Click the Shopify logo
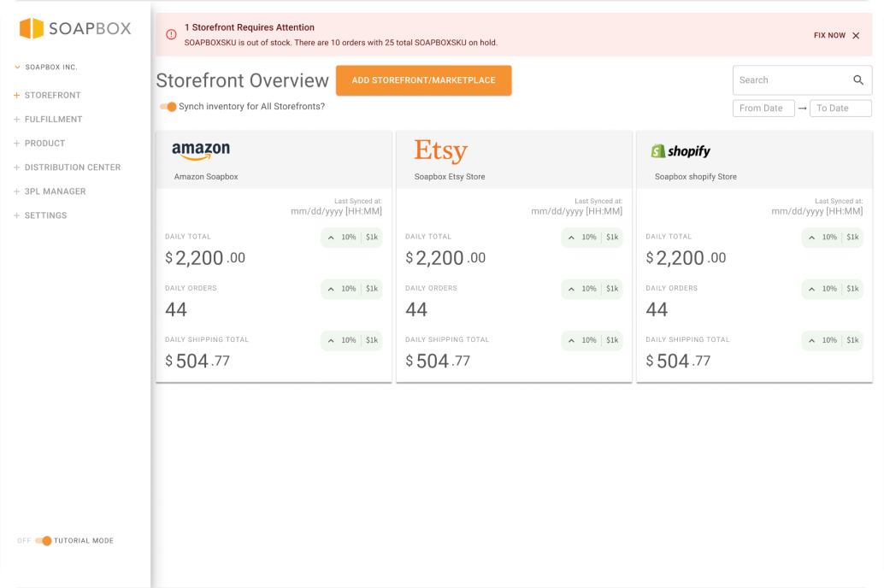 coord(681,151)
